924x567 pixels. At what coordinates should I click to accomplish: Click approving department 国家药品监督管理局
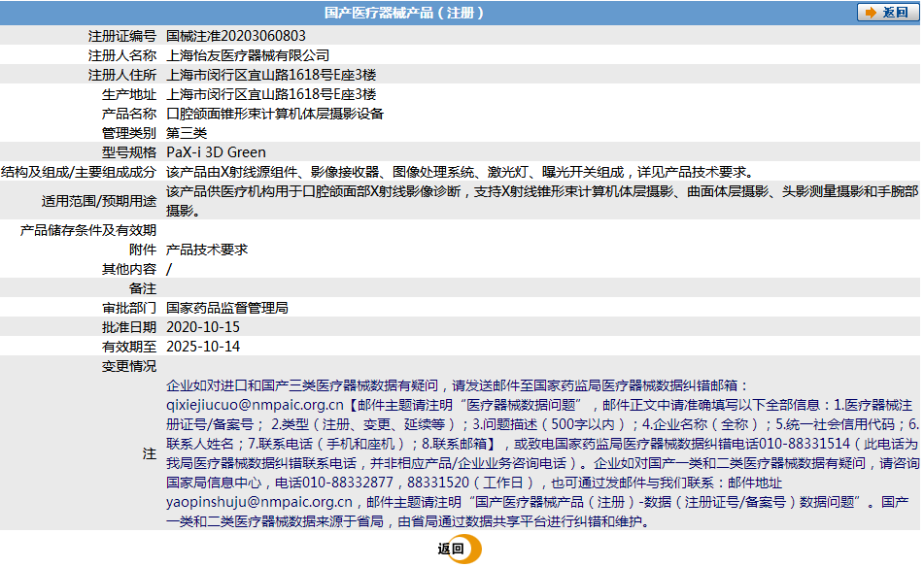[227, 308]
